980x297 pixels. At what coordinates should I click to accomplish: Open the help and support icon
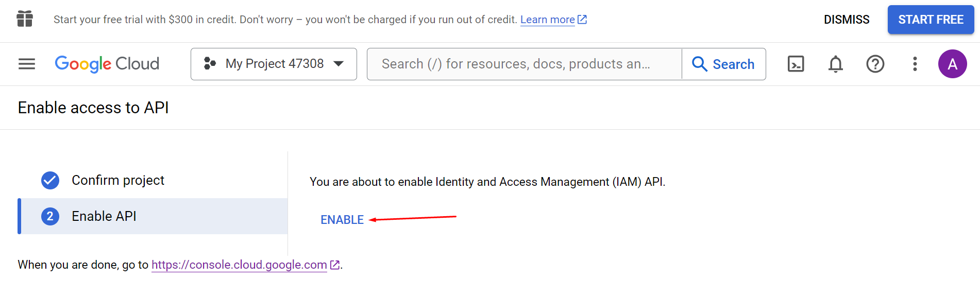click(x=875, y=64)
